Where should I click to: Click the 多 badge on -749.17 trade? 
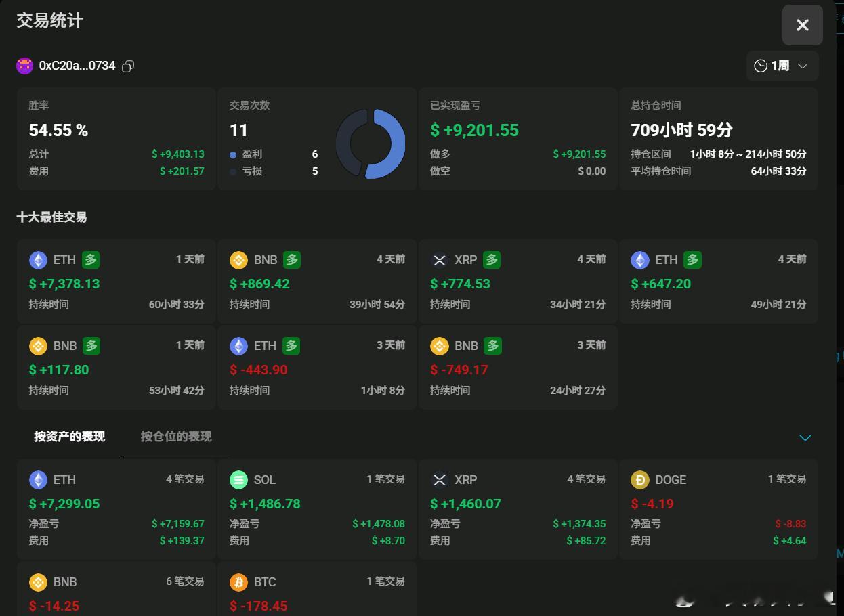pyautogui.click(x=492, y=345)
